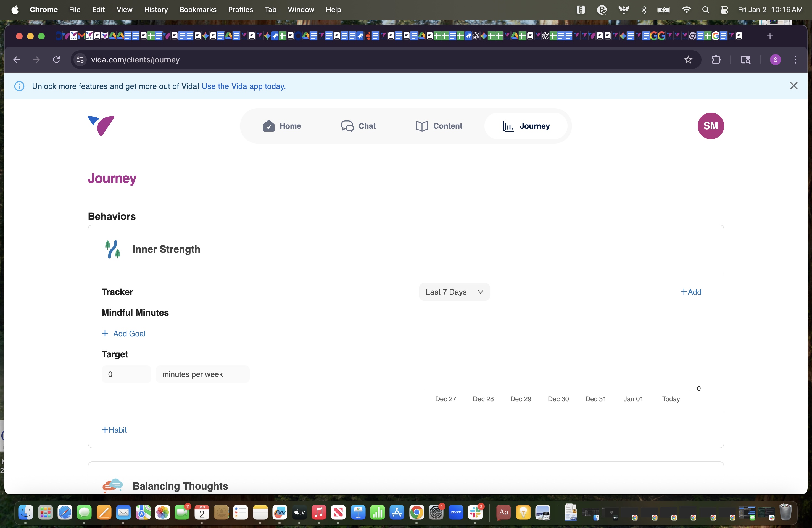Click the Target minutes number field

pos(126,374)
